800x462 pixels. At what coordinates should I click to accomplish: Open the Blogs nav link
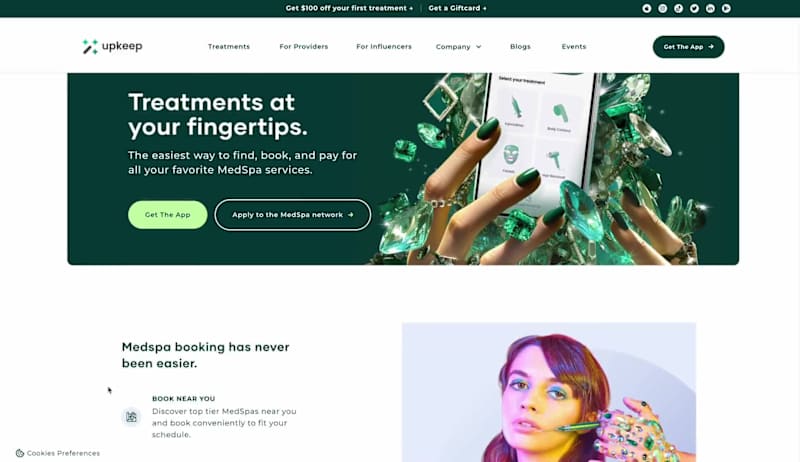520,46
